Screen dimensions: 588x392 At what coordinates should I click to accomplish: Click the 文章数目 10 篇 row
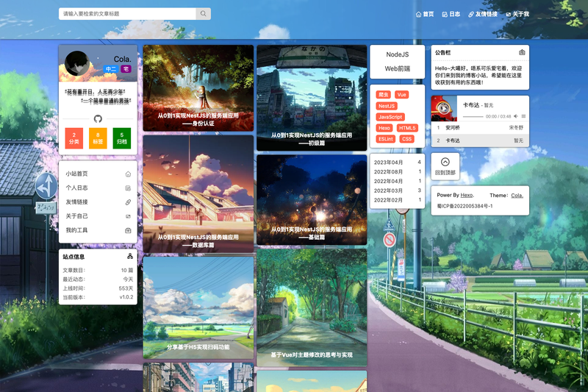98,270
